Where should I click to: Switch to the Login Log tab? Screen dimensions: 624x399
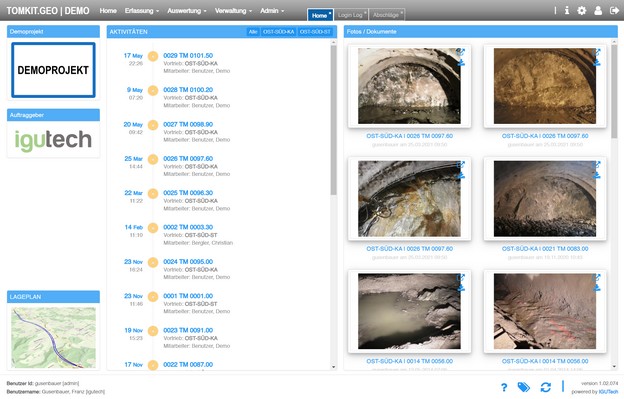[x=350, y=15]
